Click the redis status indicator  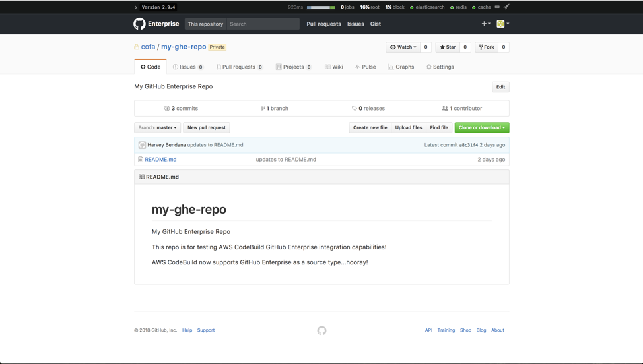pyautogui.click(x=458, y=7)
